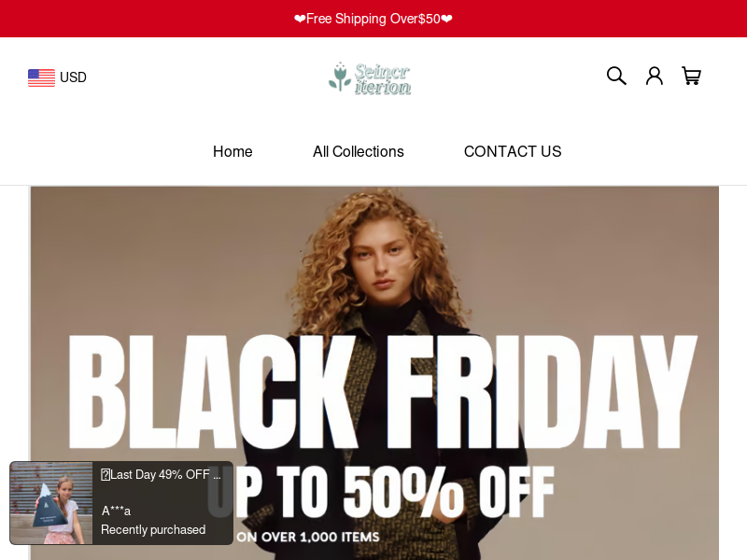Viewport: 747px width, 560px height.
Task: Open the All Collections menu
Action: click(359, 151)
